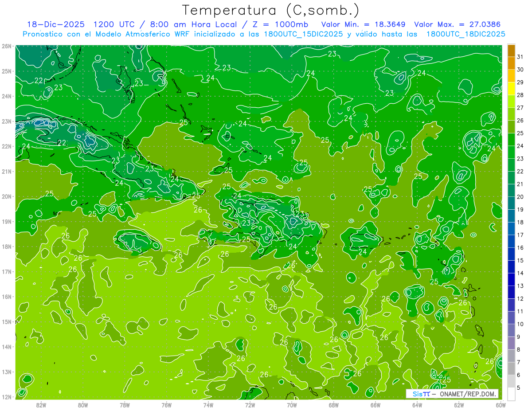Click colorbar legend value 16
Image resolution: width=532 pixels, height=411 pixels.
[520, 247]
